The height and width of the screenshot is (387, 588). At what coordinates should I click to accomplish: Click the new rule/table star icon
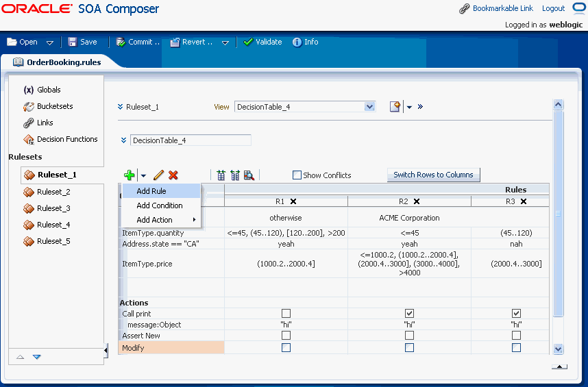(395, 107)
